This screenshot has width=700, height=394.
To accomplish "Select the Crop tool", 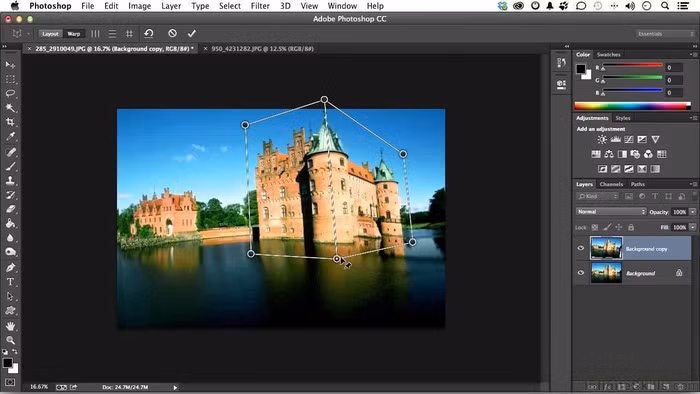I will [10, 122].
